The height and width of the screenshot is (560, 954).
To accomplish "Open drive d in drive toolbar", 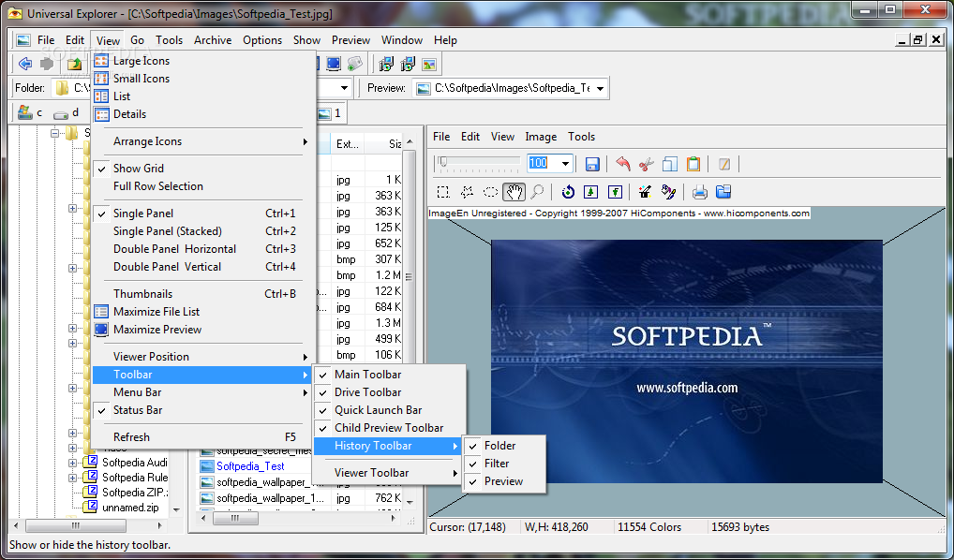I will (66, 112).
